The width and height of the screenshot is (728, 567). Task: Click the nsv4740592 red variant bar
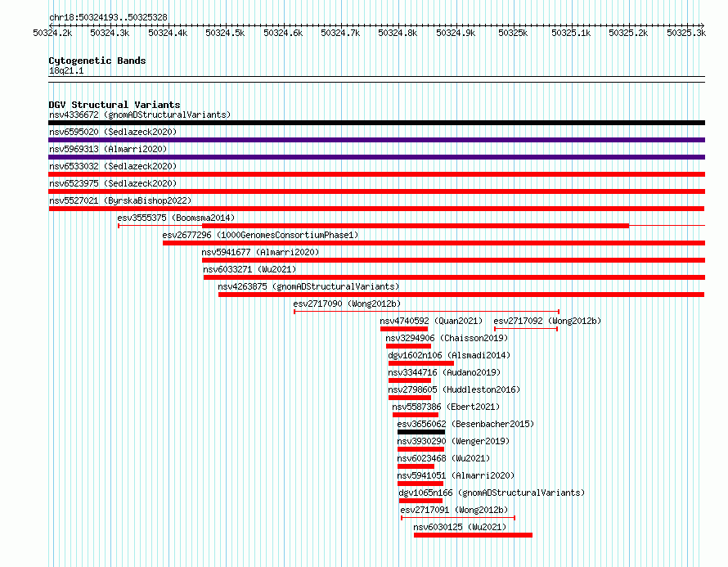pos(404,329)
